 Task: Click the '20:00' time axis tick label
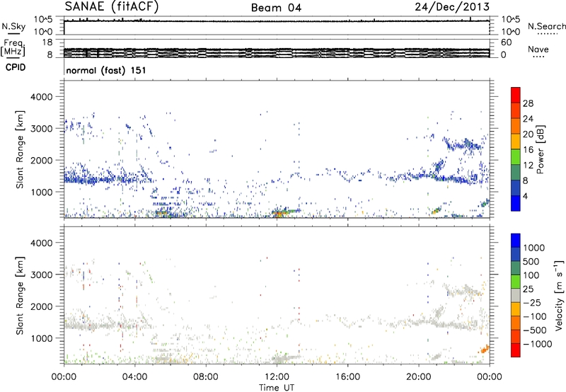click(419, 376)
